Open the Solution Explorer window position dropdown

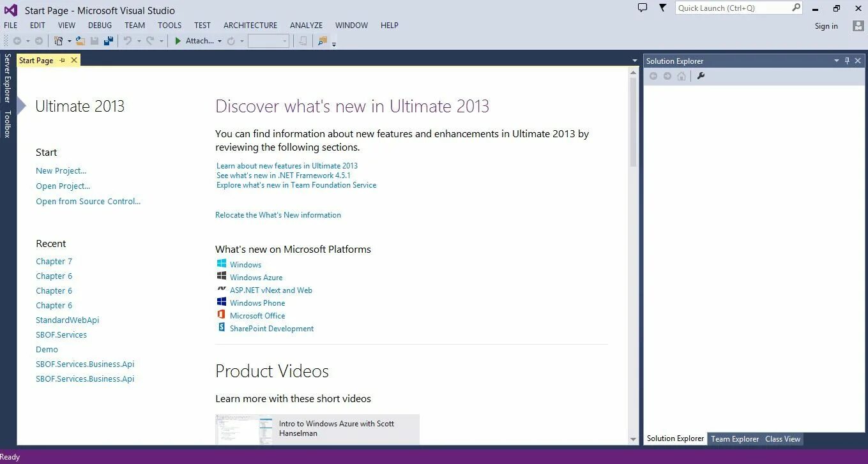[x=837, y=61]
